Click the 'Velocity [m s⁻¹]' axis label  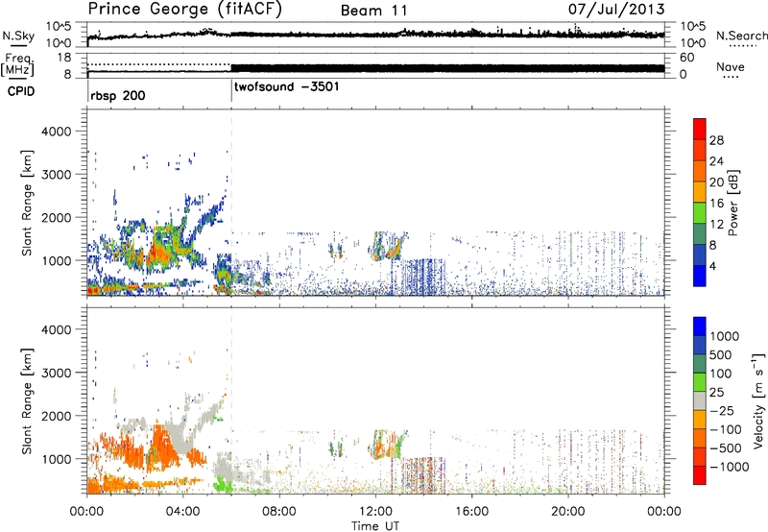pos(758,400)
